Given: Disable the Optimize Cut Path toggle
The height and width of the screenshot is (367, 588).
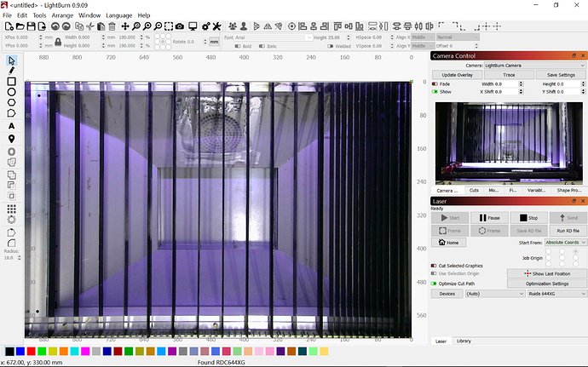Looking at the screenshot, I should pos(435,282).
